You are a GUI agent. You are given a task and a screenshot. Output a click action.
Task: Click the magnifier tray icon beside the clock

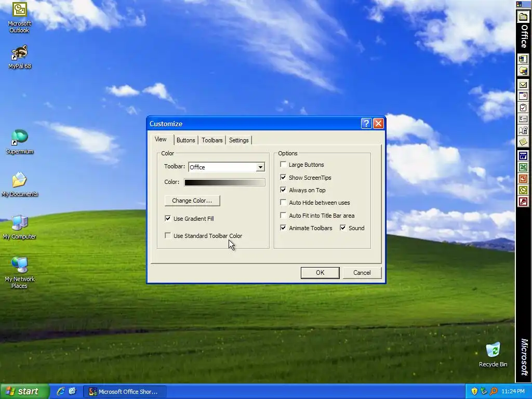click(x=494, y=391)
